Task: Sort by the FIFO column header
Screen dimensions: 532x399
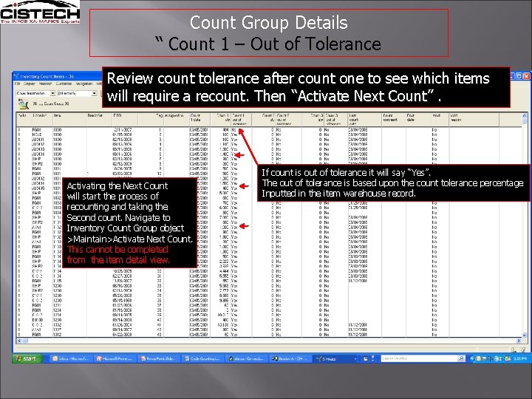Action: (x=125, y=120)
